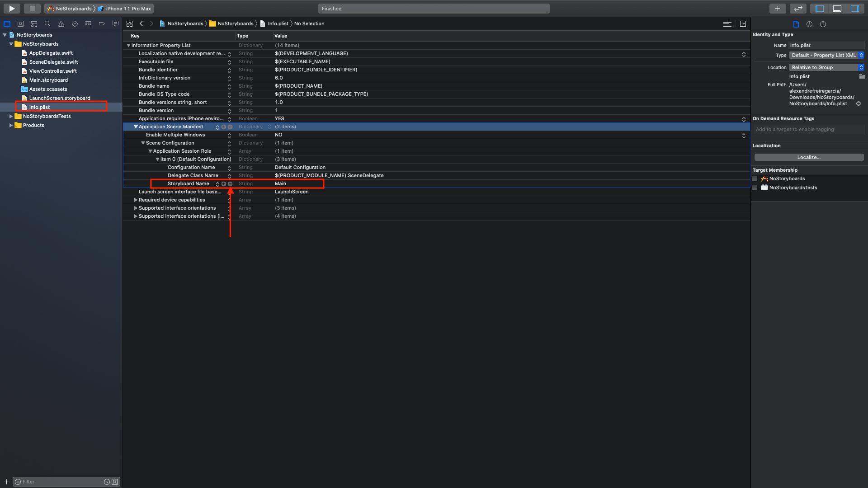Show the History inspector clock icon
Viewport: 868px width, 488px height.
pyautogui.click(x=810, y=24)
